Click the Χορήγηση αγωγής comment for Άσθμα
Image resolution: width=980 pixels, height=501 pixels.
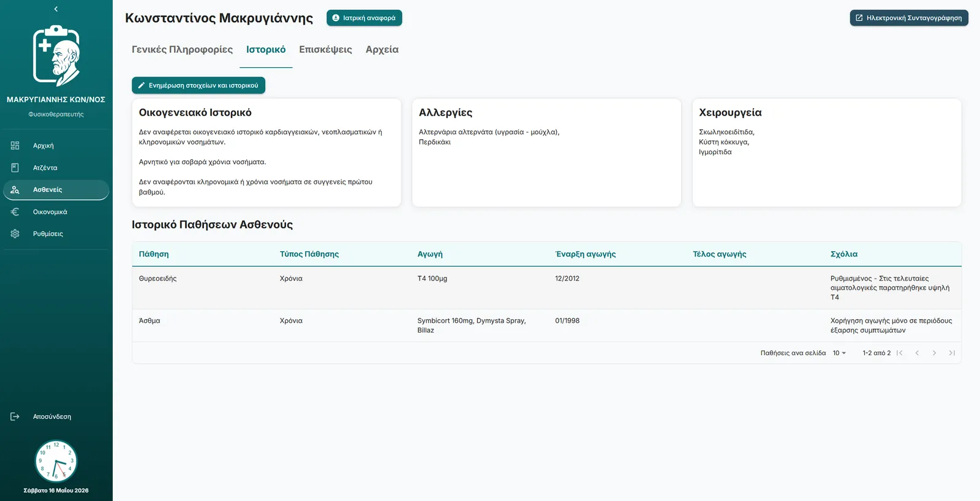click(x=891, y=325)
